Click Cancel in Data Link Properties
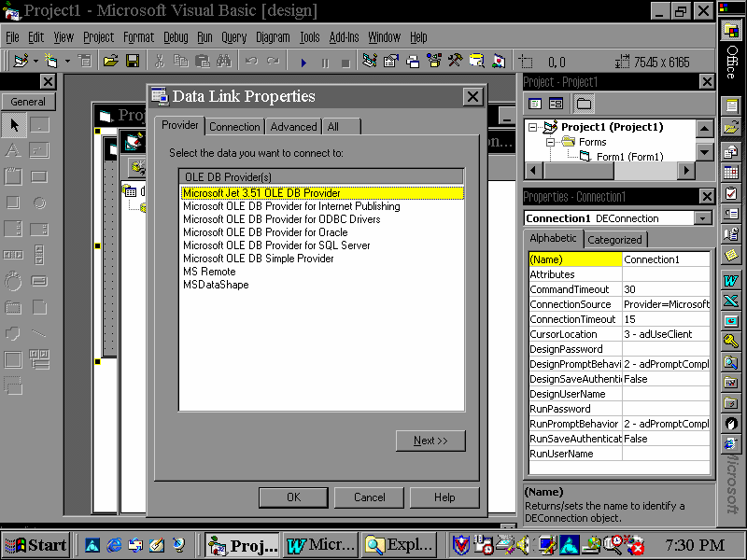The height and width of the screenshot is (560, 747). pos(369,497)
